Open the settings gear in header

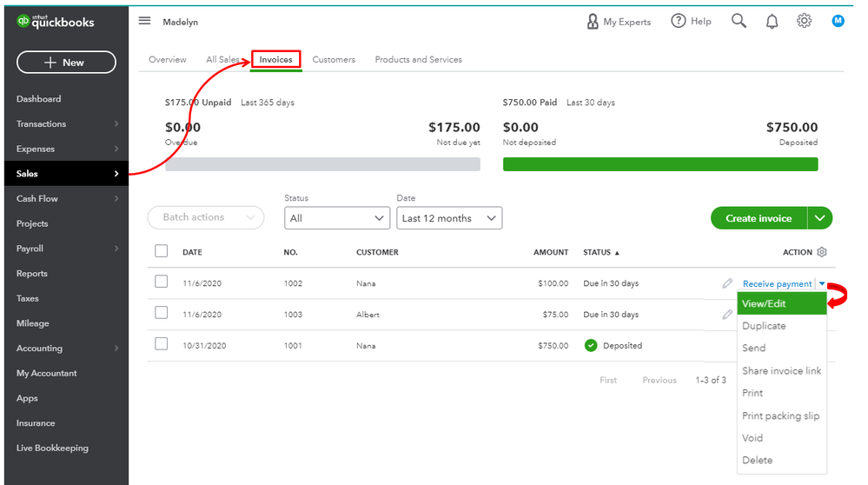tap(805, 21)
